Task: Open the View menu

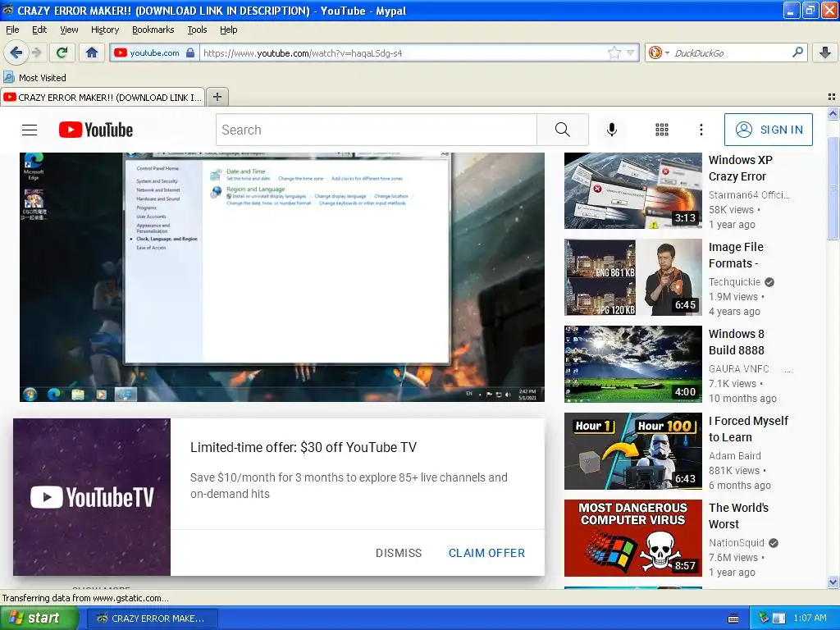Action: [69, 30]
